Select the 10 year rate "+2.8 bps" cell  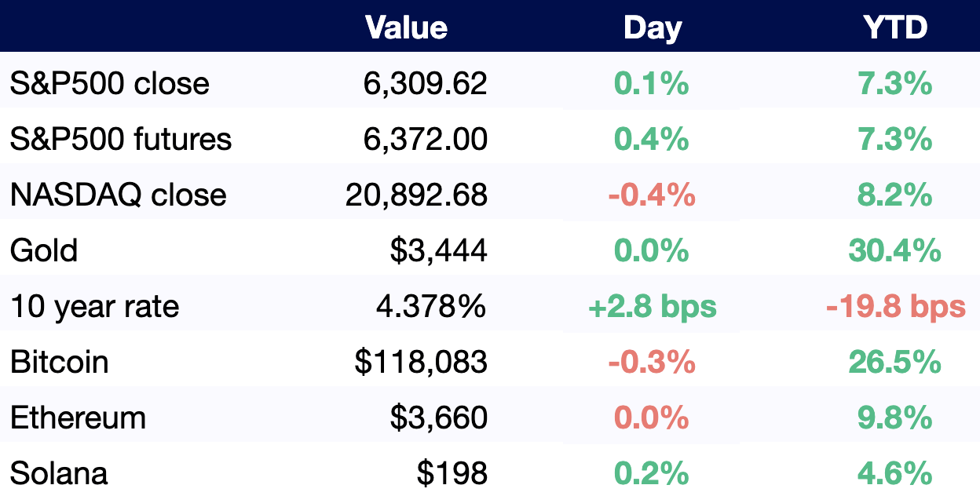(x=653, y=306)
